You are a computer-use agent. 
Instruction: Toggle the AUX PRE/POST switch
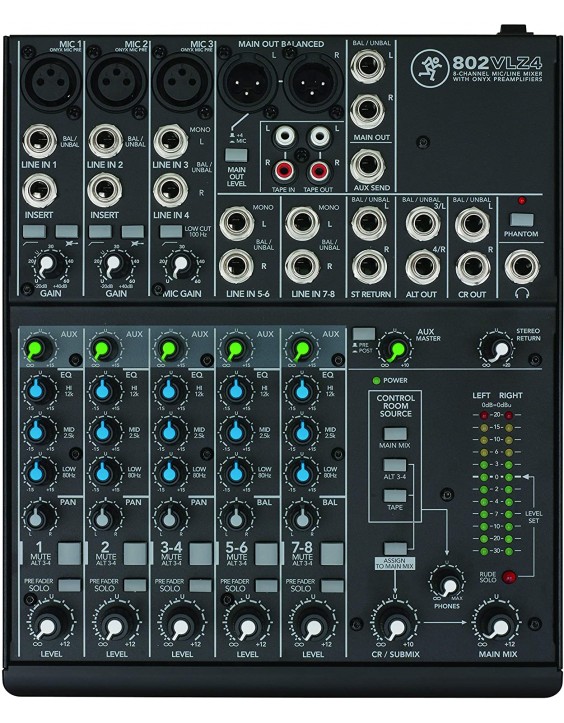[364, 334]
